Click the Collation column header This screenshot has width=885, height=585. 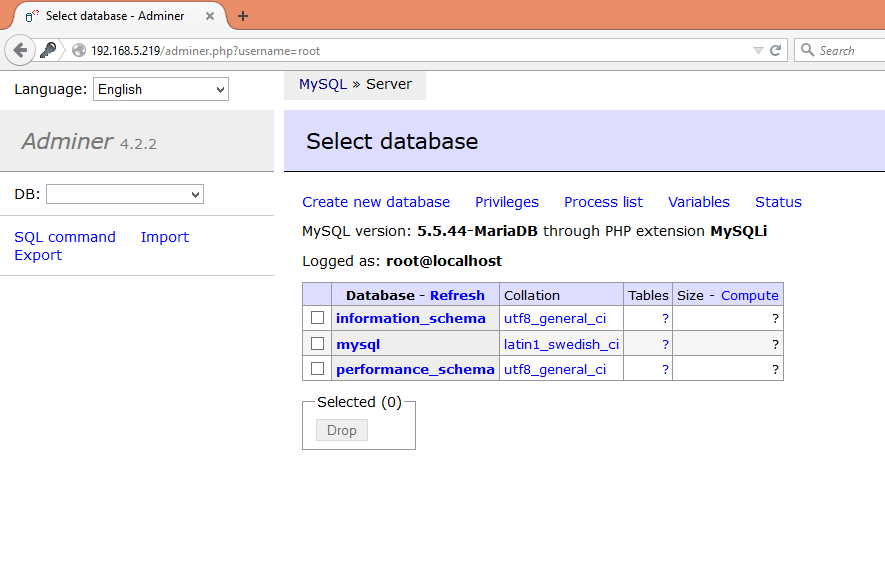pos(532,295)
